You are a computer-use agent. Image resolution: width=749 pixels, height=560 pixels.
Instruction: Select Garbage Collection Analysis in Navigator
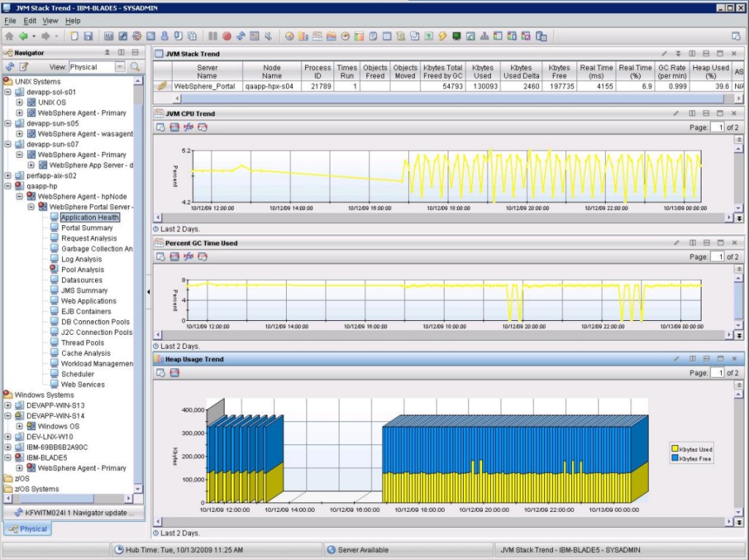(97, 249)
